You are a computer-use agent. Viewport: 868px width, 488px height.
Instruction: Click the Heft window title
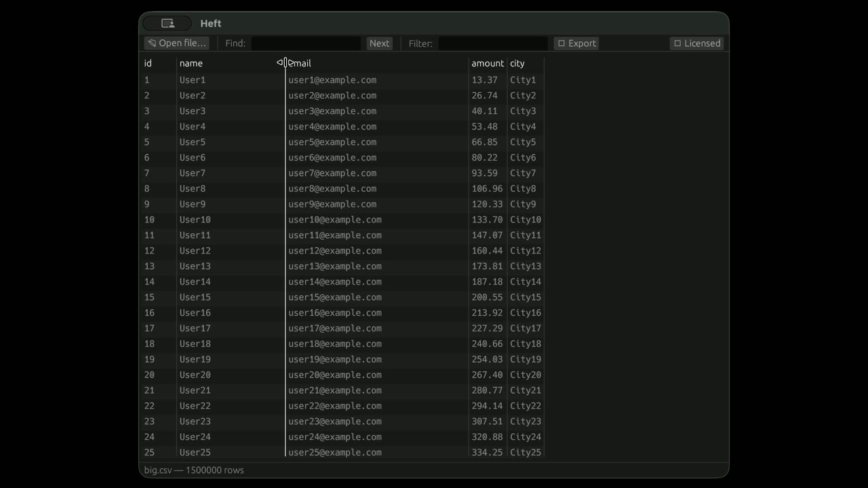[x=211, y=23]
